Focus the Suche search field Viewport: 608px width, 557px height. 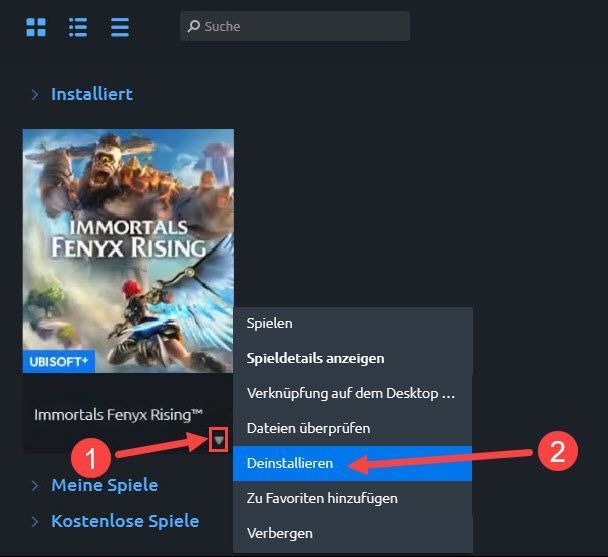click(x=295, y=26)
